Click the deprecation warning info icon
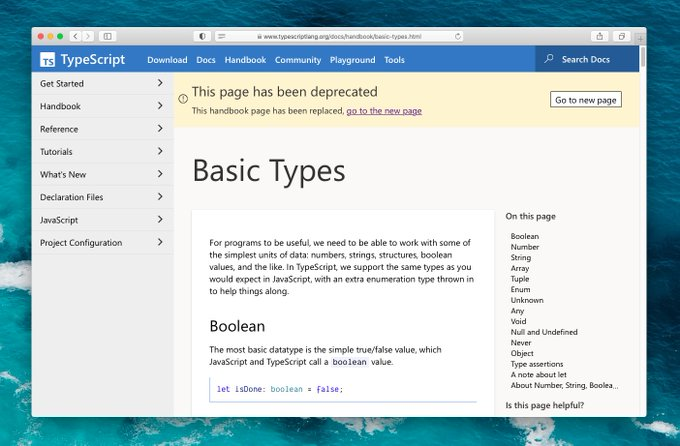The height and width of the screenshot is (446, 680). pyautogui.click(x=183, y=99)
